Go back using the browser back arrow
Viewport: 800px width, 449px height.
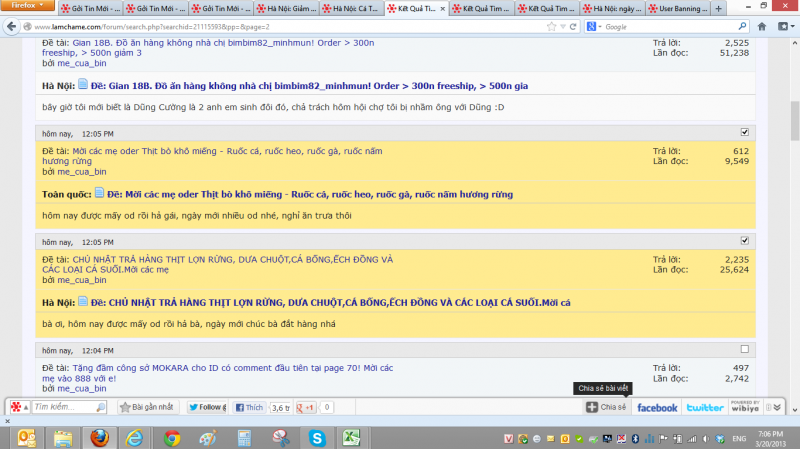(x=11, y=26)
